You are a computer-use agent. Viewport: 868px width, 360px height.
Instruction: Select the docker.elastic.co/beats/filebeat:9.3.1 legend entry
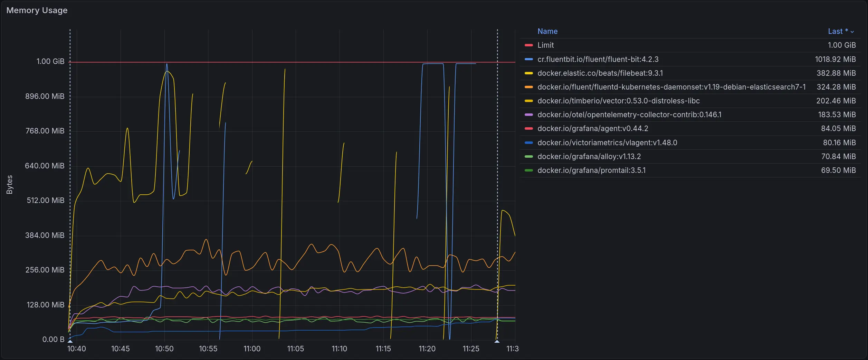click(600, 73)
